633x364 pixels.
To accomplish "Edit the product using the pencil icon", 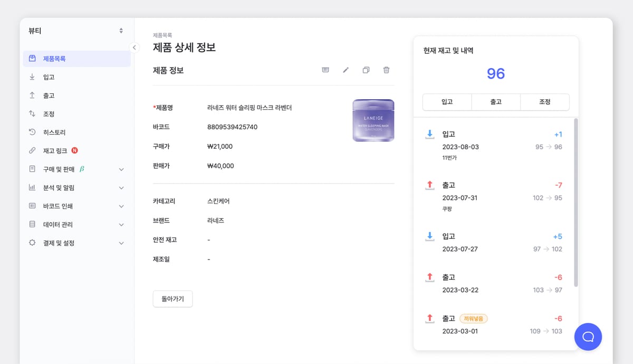I will tap(346, 70).
